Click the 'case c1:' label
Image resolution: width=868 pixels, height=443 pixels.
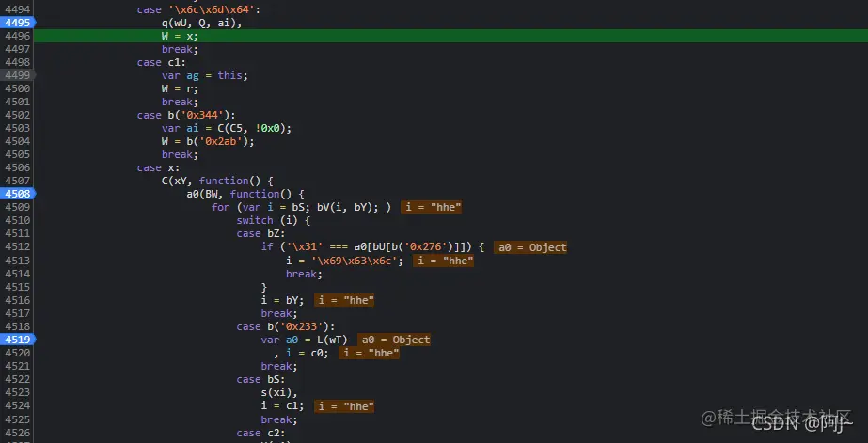tap(162, 62)
